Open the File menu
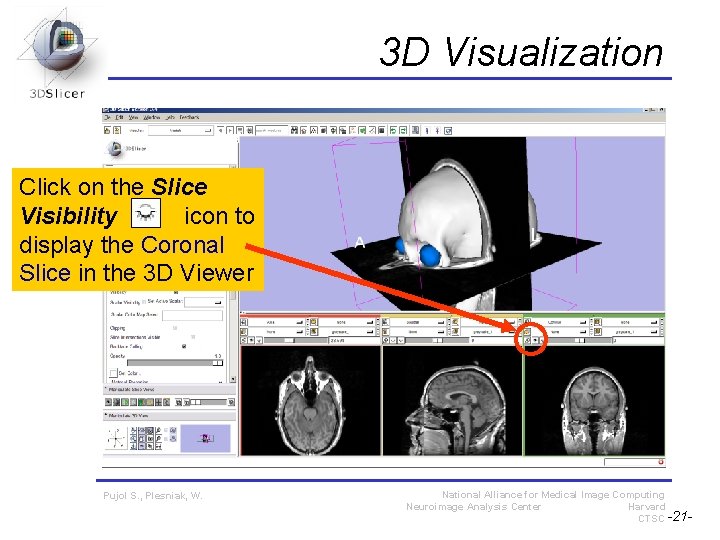 pyautogui.click(x=107, y=118)
